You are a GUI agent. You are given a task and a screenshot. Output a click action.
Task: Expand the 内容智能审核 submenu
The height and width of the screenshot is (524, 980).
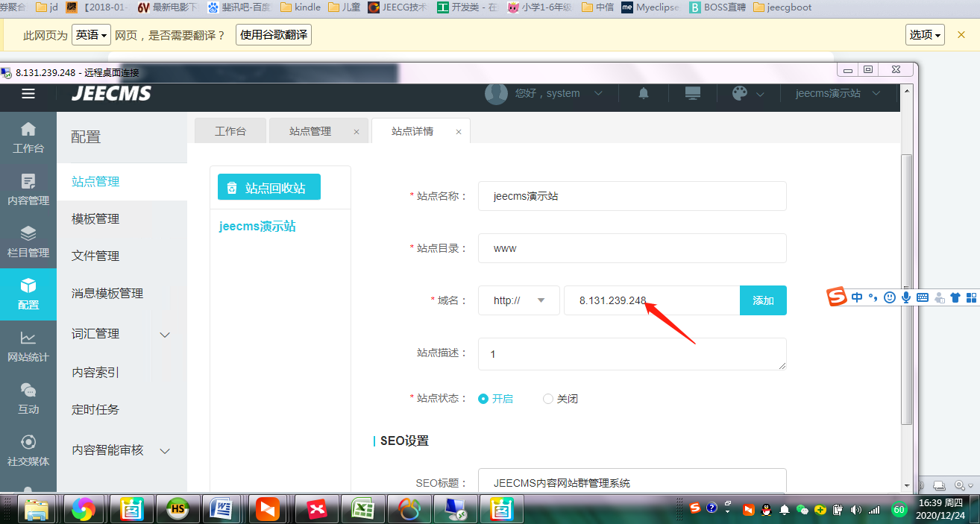(166, 451)
